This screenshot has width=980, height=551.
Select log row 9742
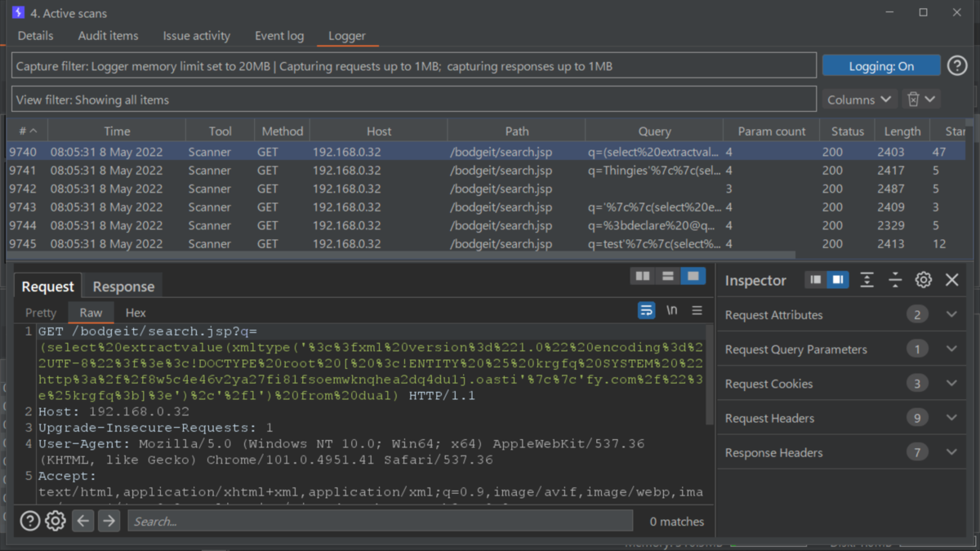(x=486, y=189)
